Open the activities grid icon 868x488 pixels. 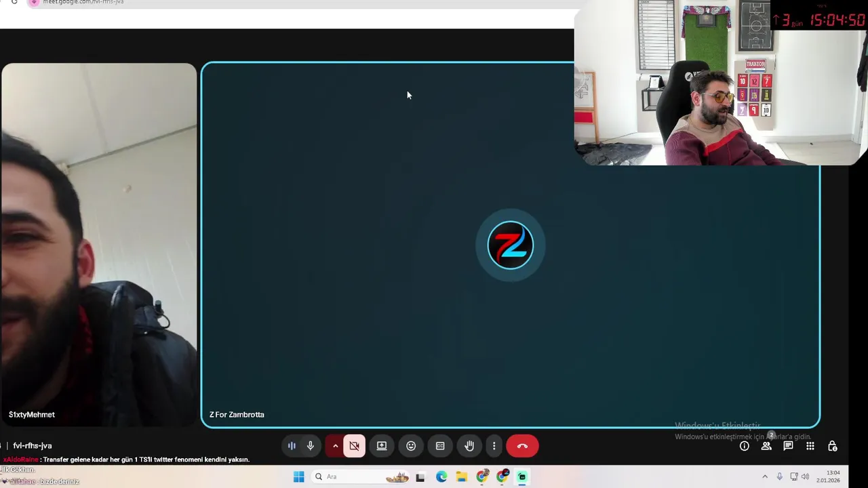point(810,446)
